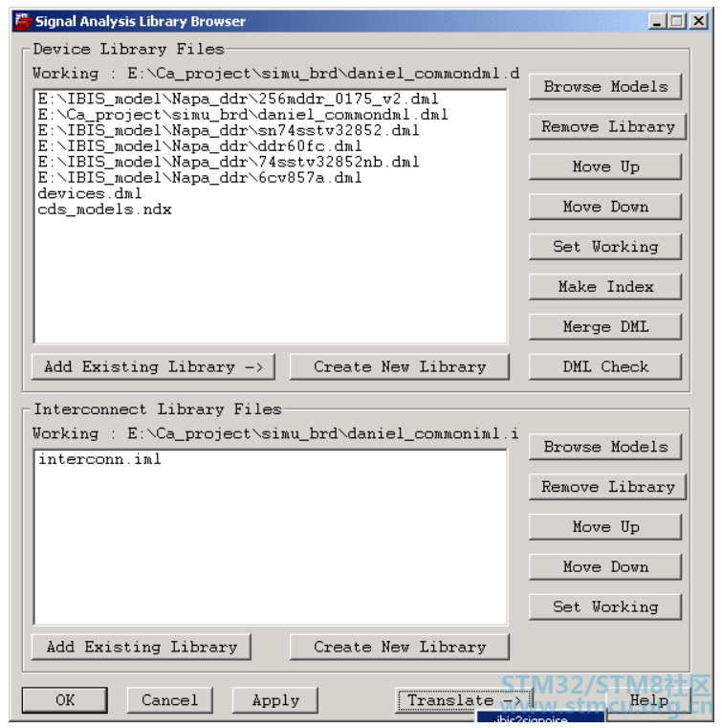Viewport: 722px width, 728px height.
Task: Click Add Existing Library for interconnect
Action: 142,647
